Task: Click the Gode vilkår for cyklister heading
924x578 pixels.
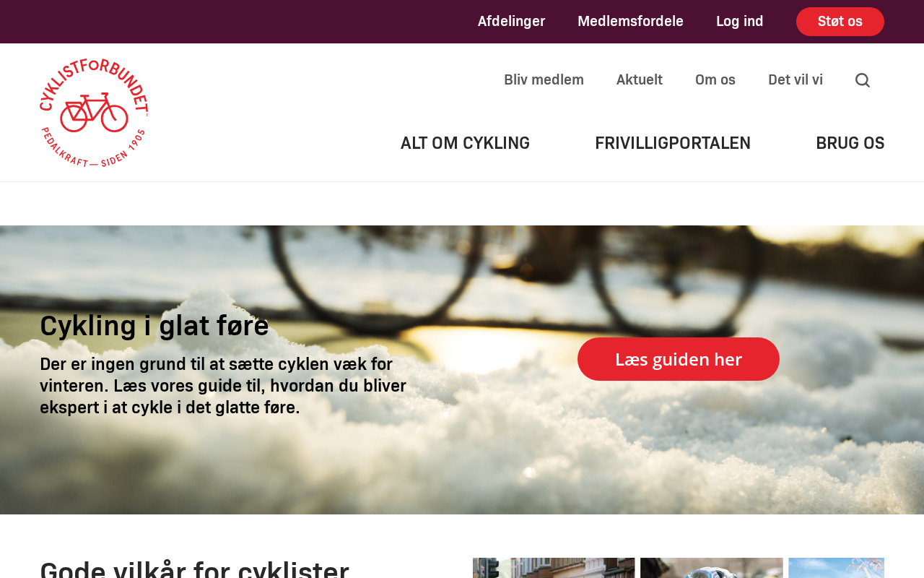Action: pyautogui.click(x=194, y=568)
